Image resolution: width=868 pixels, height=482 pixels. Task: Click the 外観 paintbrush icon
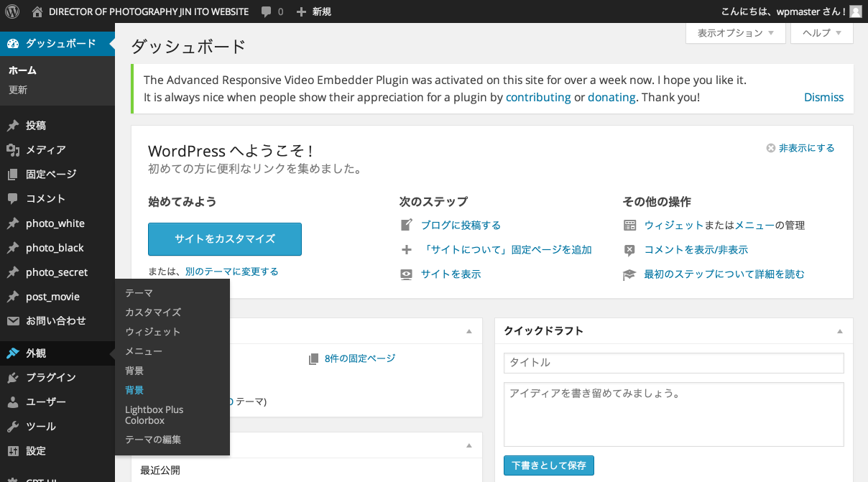pos(13,353)
